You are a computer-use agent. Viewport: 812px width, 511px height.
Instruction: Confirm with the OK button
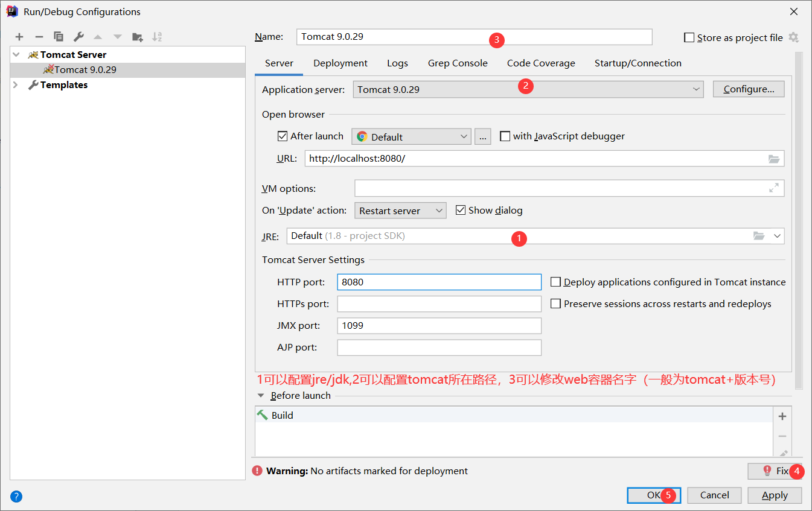click(654, 495)
